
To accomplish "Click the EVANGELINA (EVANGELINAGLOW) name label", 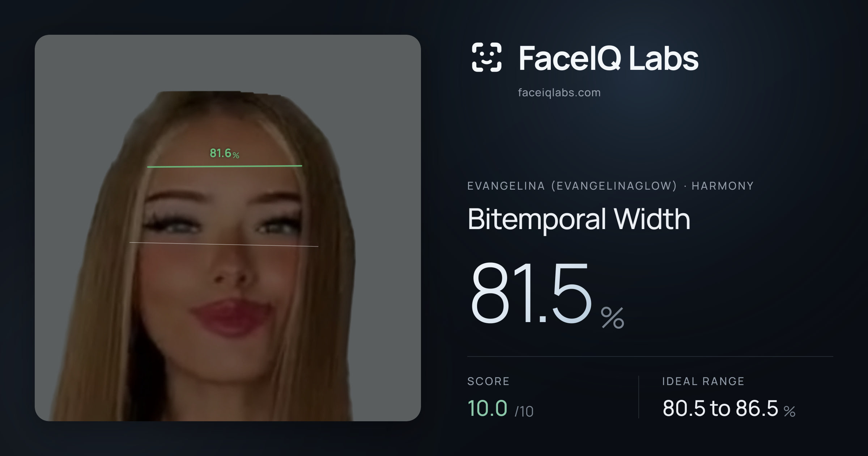I will pyautogui.click(x=572, y=186).
